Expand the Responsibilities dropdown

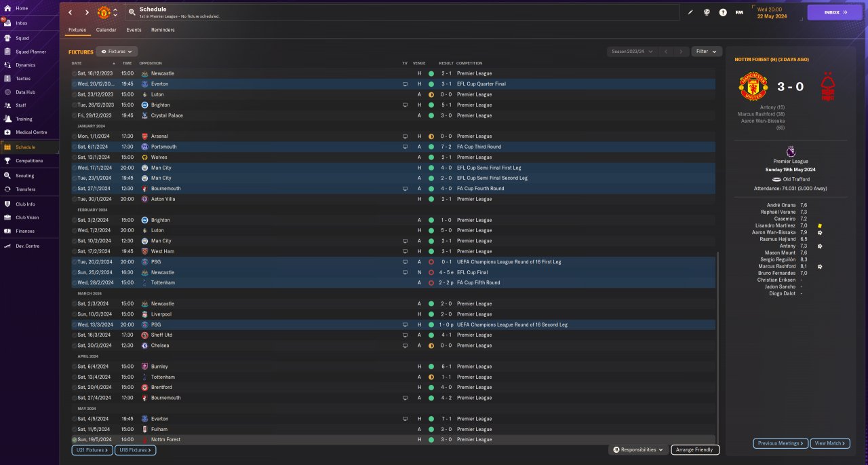coord(638,449)
